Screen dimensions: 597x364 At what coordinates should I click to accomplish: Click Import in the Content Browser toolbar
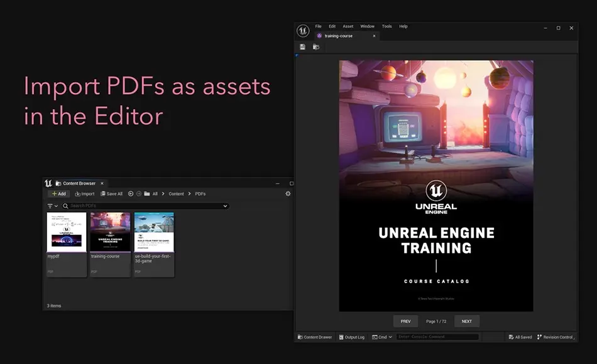(84, 193)
